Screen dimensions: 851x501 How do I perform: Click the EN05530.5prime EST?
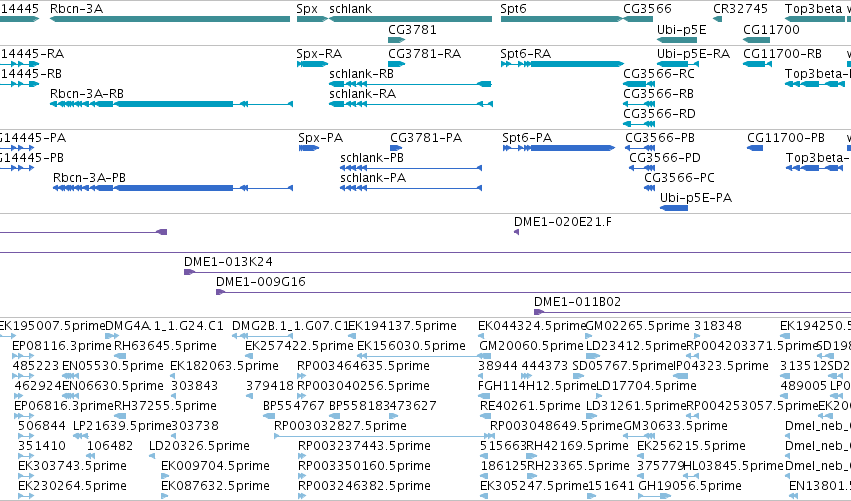click(71, 376)
